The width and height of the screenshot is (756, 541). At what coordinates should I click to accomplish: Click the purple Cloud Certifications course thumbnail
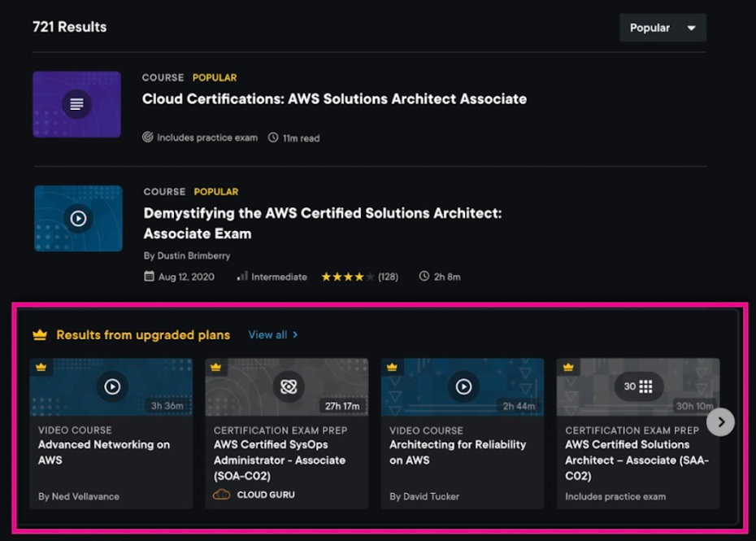click(x=76, y=104)
